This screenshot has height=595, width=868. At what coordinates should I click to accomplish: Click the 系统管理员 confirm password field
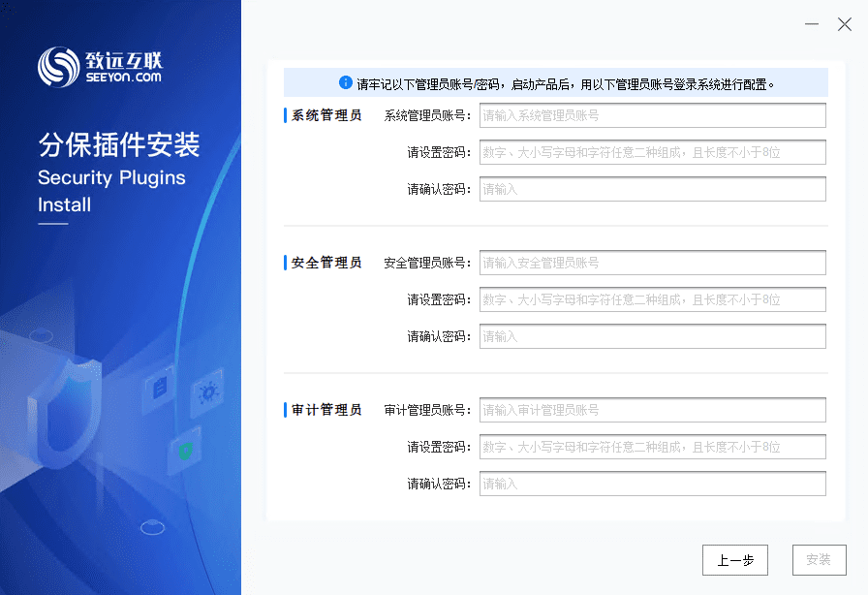coord(653,189)
